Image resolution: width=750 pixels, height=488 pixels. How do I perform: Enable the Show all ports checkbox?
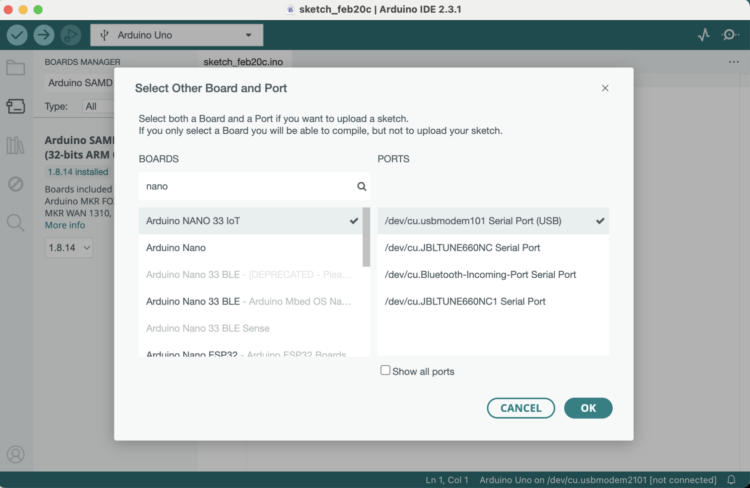[385, 371]
